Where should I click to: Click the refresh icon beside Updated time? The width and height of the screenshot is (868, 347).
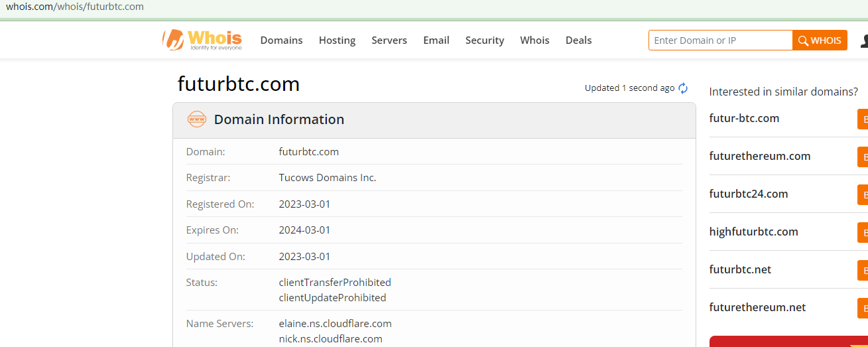click(683, 88)
